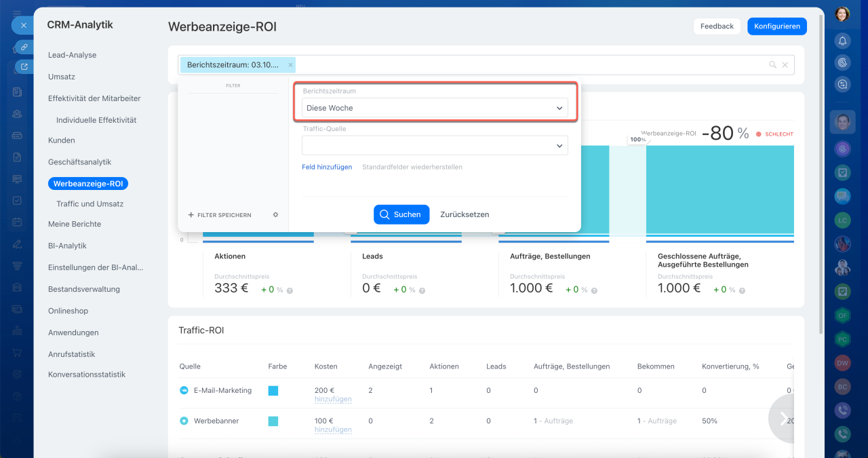Screen dimensions: 868x458
Task: Open the notifications bell in right sidebar
Action: coord(842,41)
